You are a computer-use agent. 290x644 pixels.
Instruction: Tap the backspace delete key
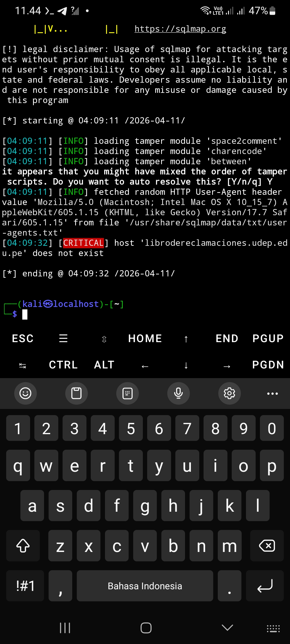(x=267, y=546)
